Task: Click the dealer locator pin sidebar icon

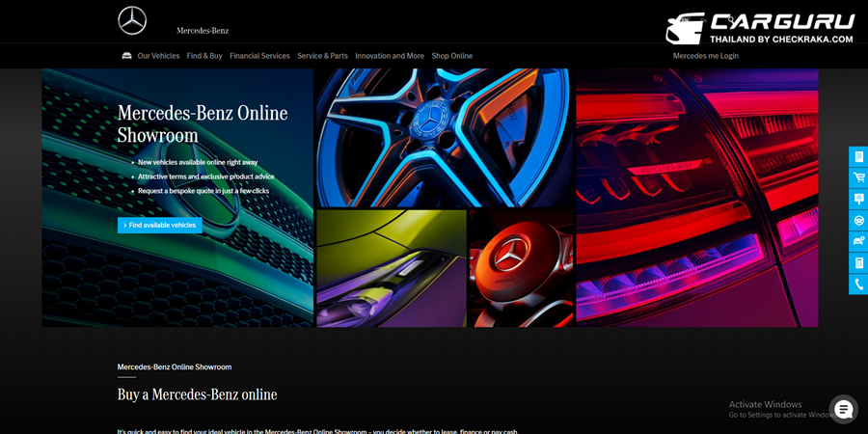Action: tap(858, 199)
